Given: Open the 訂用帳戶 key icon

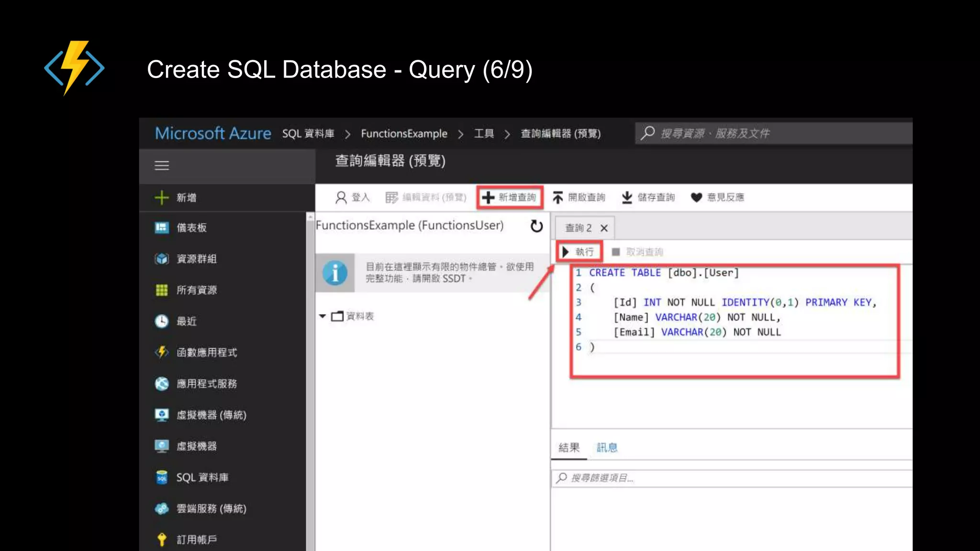Looking at the screenshot, I should [x=162, y=540].
